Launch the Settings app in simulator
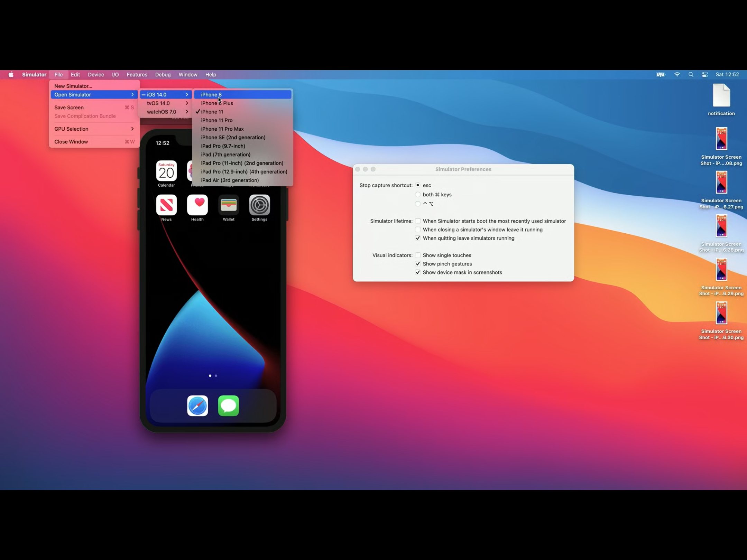 (259, 205)
